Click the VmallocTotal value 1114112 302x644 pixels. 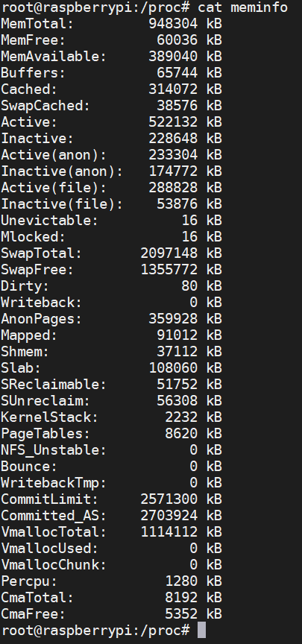click(169, 532)
